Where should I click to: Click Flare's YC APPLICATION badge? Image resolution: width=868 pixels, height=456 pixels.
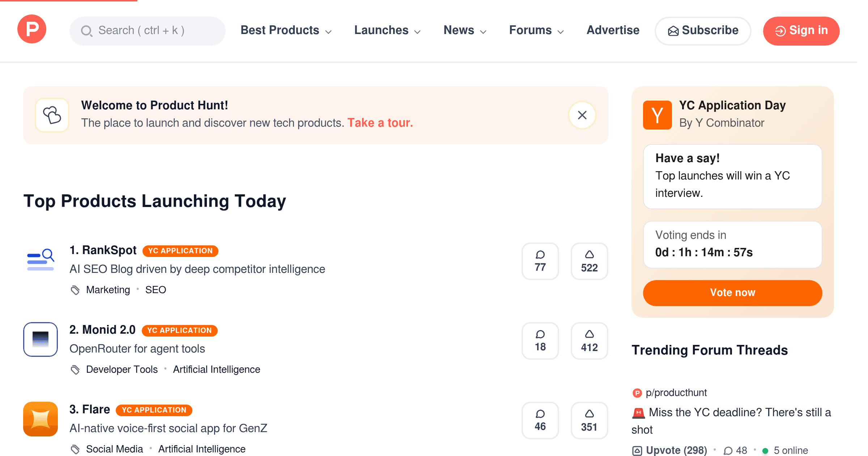(x=154, y=410)
